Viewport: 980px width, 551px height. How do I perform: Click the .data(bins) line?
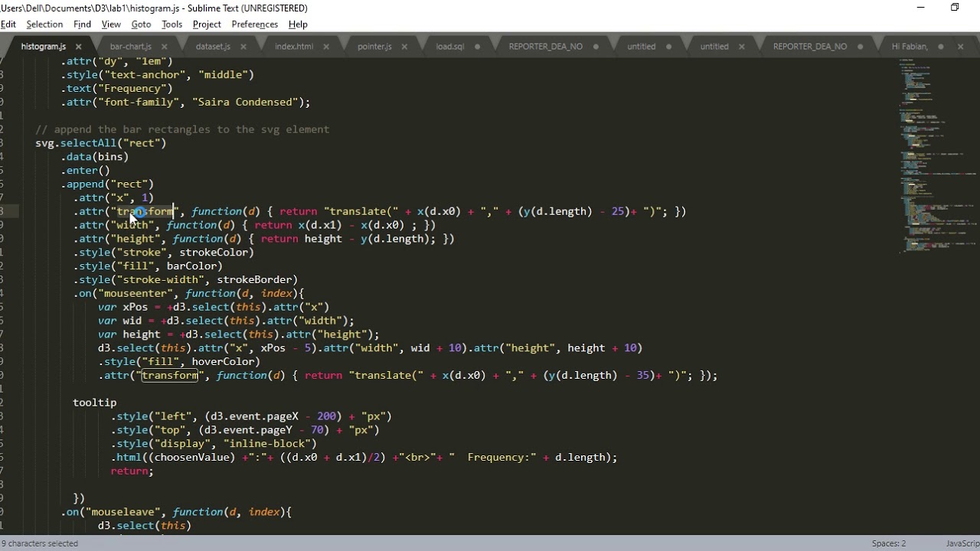coord(95,157)
